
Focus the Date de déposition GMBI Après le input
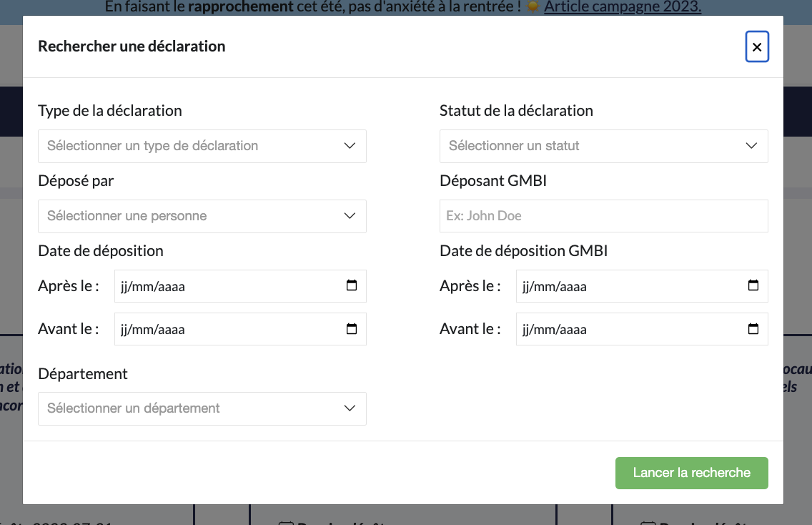[615, 286]
